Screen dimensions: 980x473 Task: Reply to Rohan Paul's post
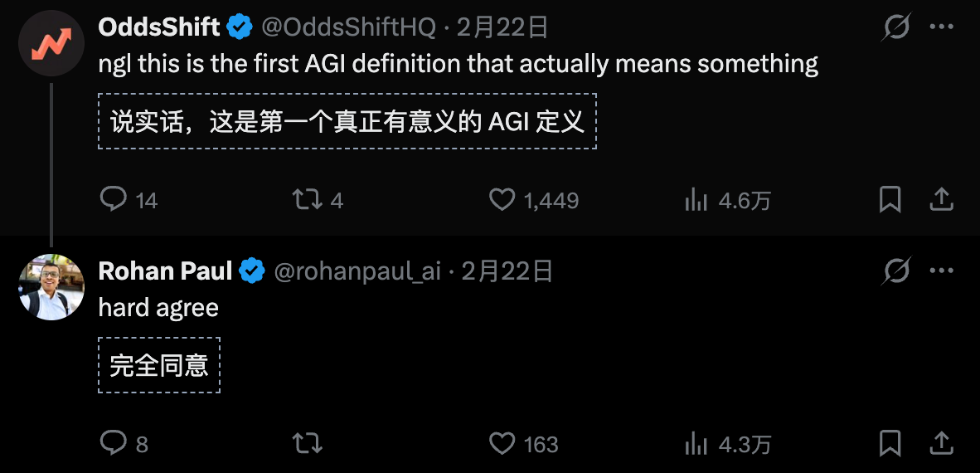[113, 443]
